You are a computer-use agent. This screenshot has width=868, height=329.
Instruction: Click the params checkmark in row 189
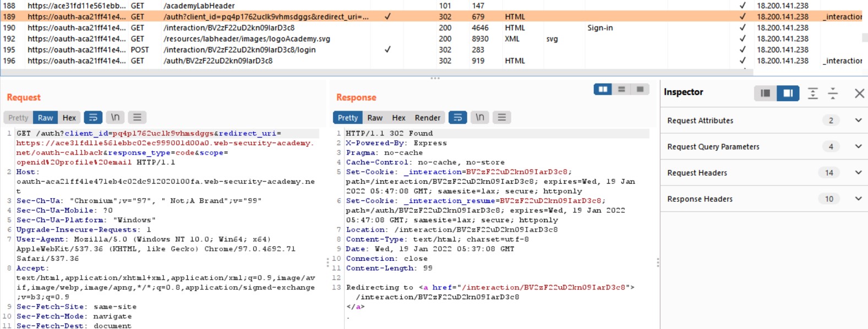[387, 17]
